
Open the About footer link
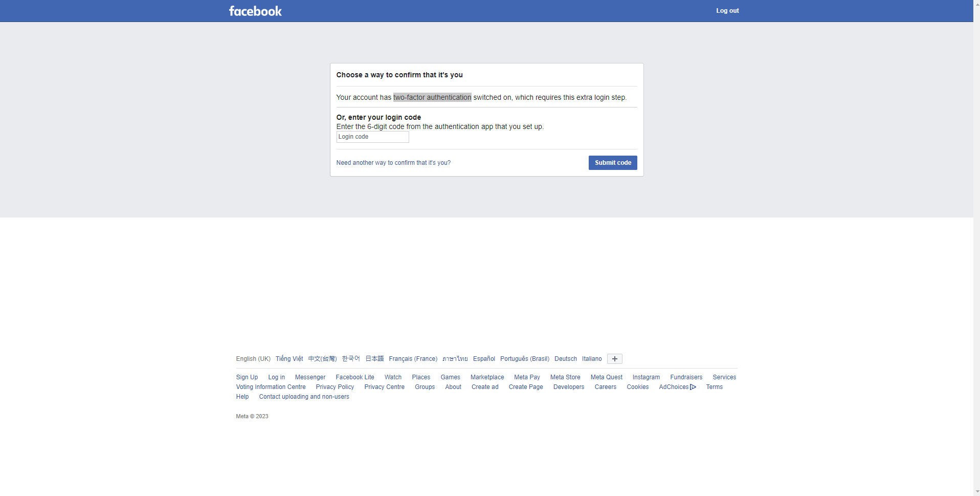point(453,387)
